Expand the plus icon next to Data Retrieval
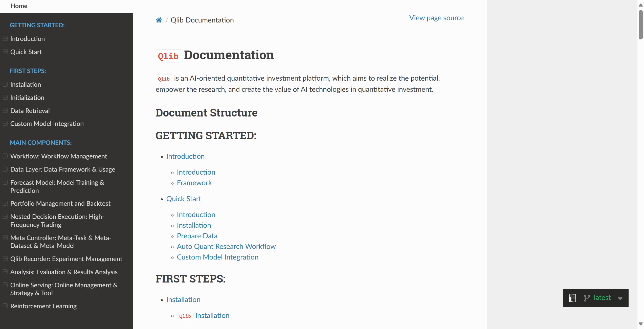The height and width of the screenshot is (329, 644). [x=5, y=110]
